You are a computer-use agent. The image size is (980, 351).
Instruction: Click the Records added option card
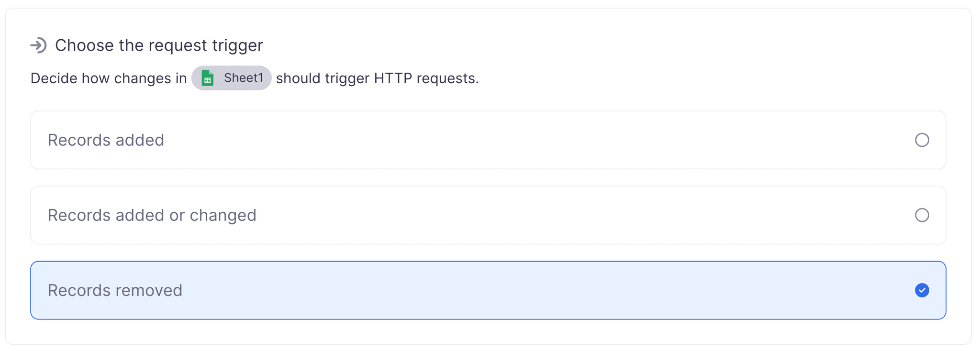(488, 140)
